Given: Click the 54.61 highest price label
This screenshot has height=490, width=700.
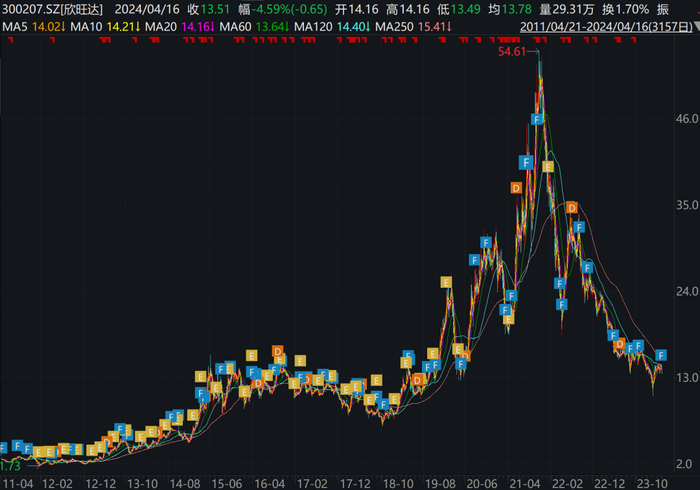Looking at the screenshot, I should [x=512, y=52].
